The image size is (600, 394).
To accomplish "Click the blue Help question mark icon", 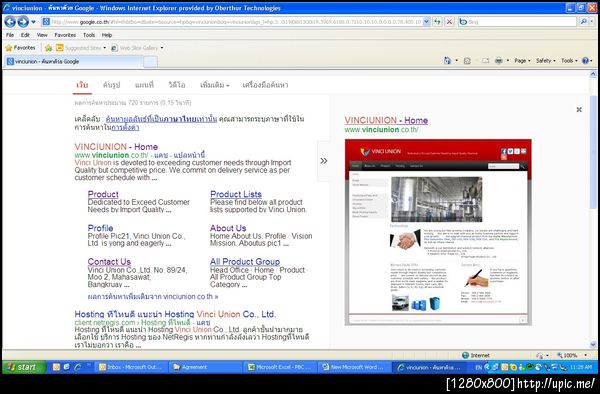I will click(x=585, y=60).
